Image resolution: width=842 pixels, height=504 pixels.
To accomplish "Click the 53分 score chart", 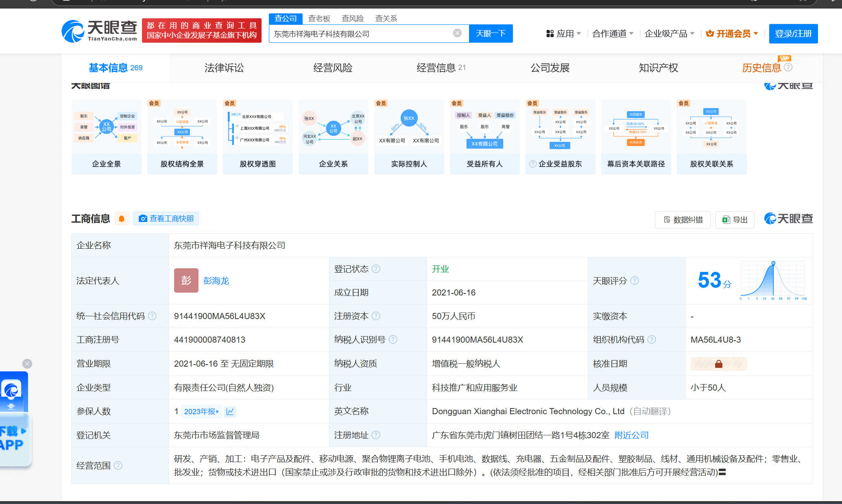I will coord(772,280).
